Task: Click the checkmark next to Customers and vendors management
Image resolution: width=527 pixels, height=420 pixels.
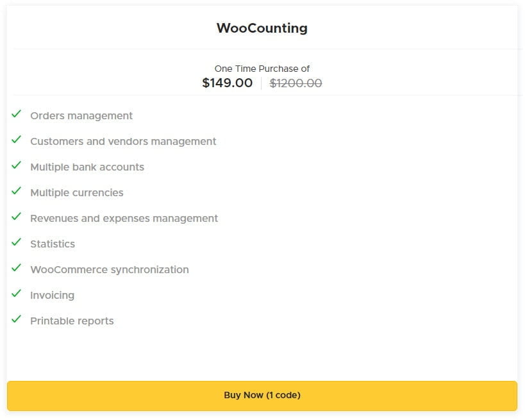Action: pos(17,140)
